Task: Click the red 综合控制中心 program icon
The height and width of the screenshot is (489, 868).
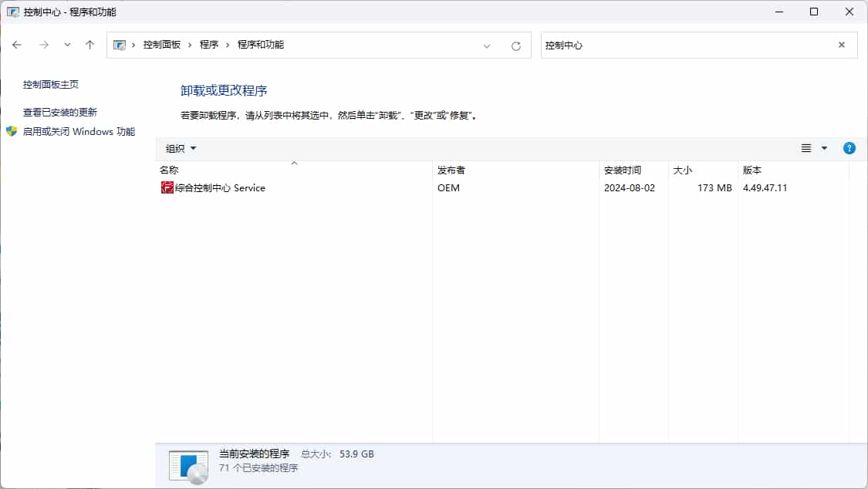Action: pos(167,187)
